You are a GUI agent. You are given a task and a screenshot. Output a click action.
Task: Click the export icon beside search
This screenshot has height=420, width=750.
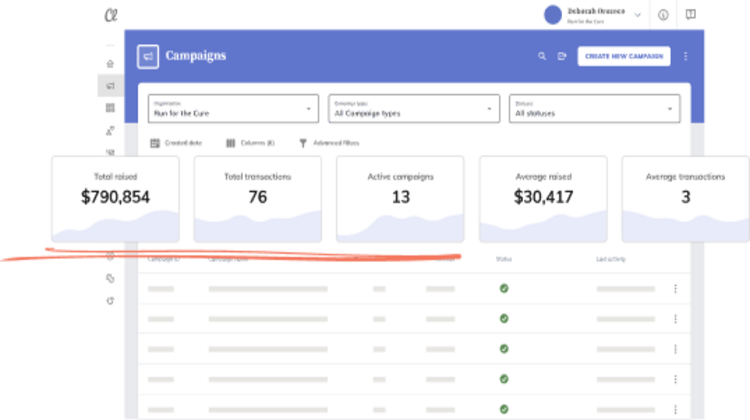coord(562,56)
